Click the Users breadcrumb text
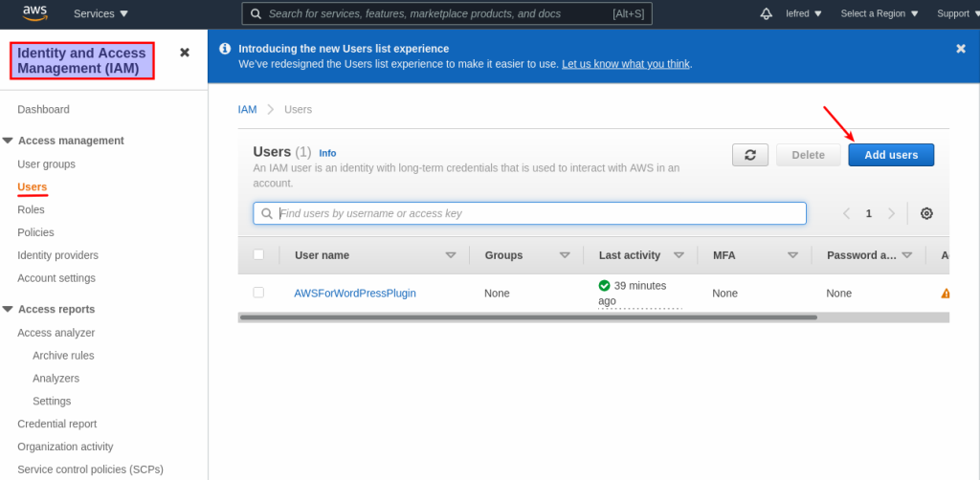This screenshot has width=980, height=480. pos(299,109)
